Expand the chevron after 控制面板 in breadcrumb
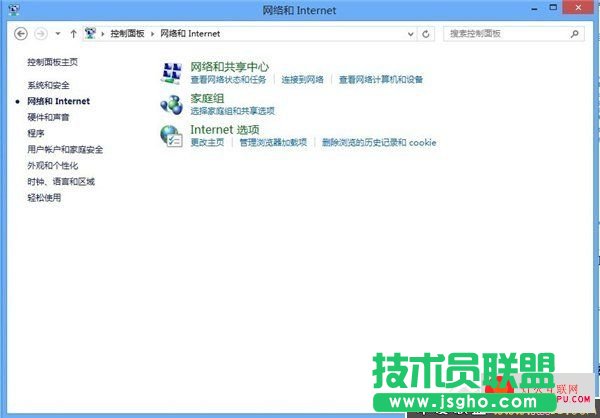The image size is (600, 418). pyautogui.click(x=152, y=34)
